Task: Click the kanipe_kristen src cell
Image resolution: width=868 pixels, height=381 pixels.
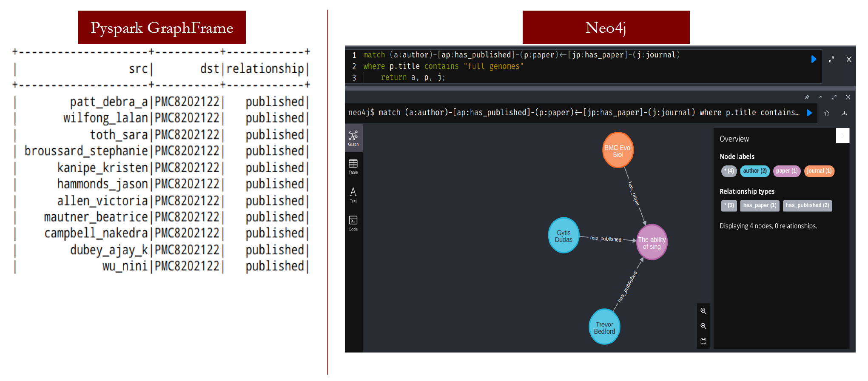Action: tap(102, 168)
